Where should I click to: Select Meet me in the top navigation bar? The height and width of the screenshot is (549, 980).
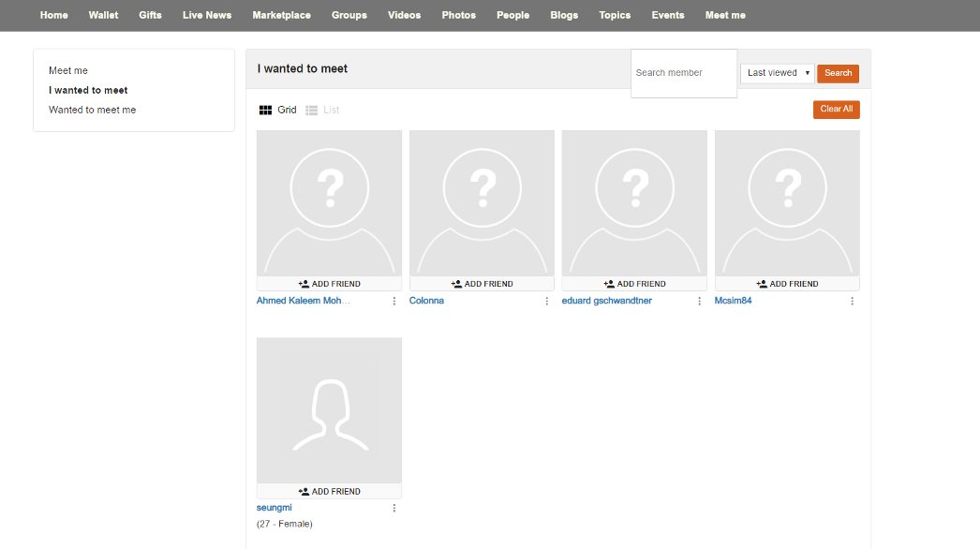click(x=725, y=15)
